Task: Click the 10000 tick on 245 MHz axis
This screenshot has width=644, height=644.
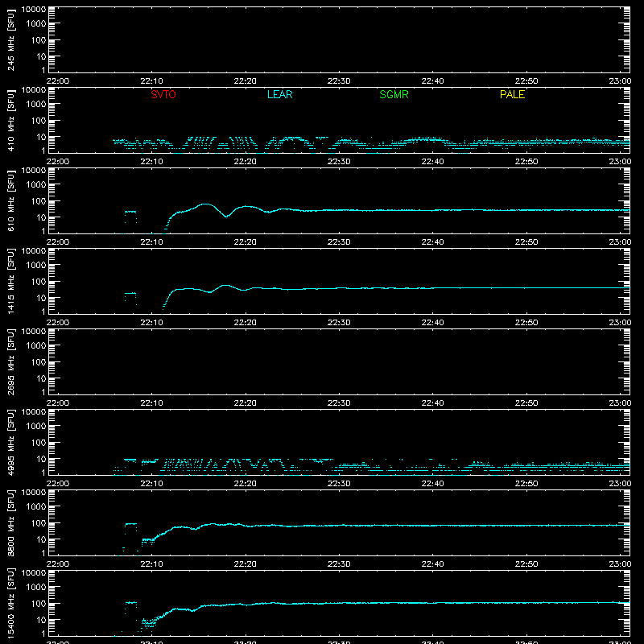Action: pyautogui.click(x=34, y=10)
